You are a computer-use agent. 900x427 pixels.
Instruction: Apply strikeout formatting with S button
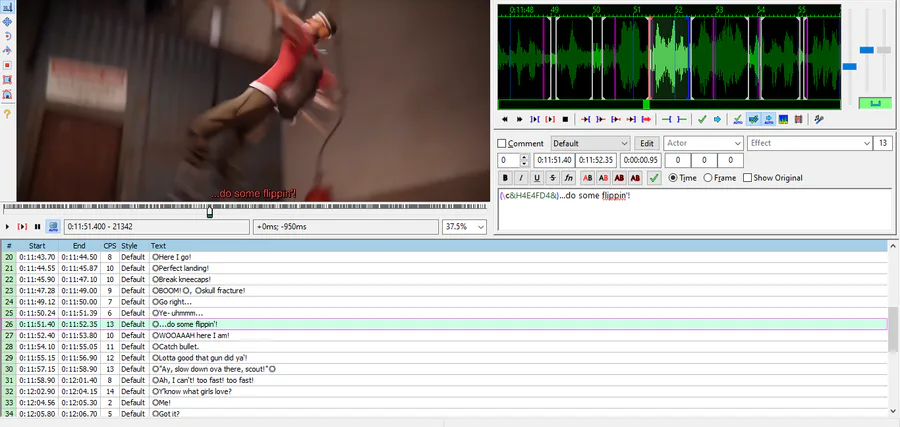pos(552,178)
